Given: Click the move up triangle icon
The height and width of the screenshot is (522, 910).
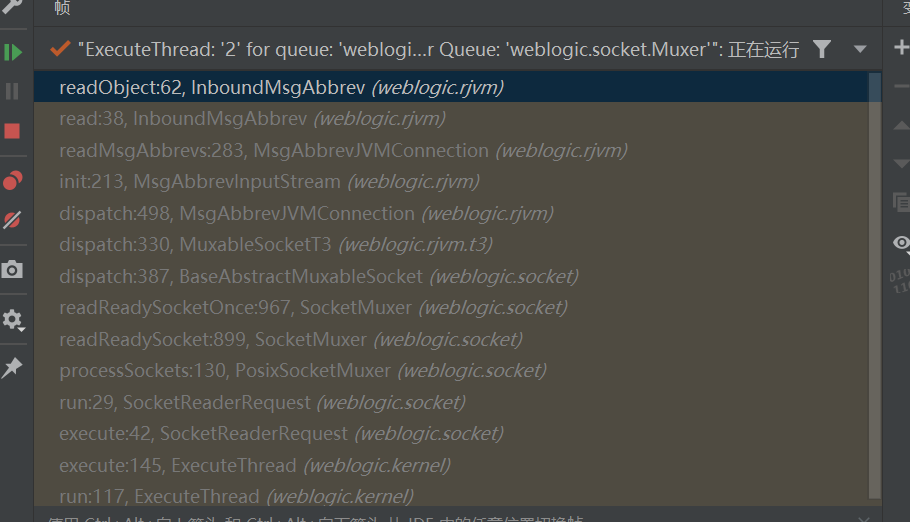Looking at the screenshot, I should (901, 125).
